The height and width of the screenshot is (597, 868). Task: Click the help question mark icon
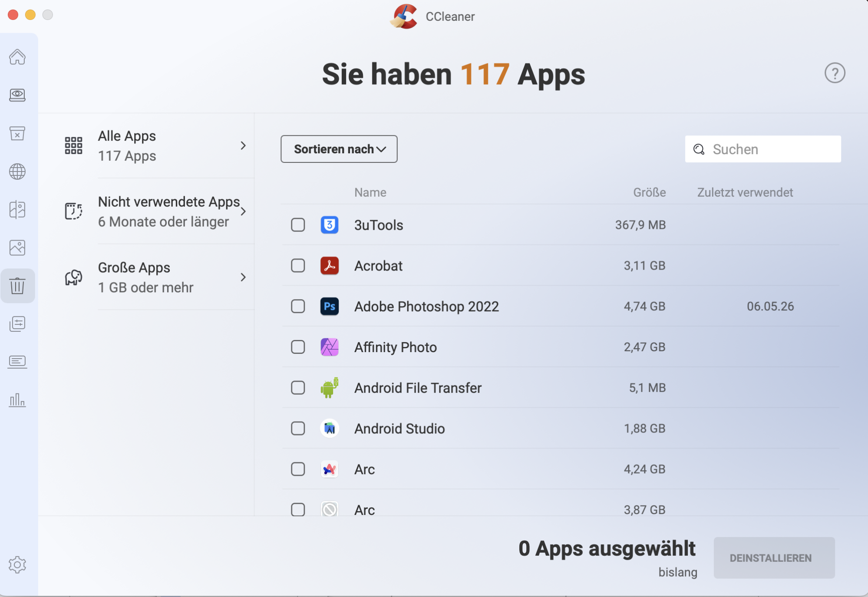[835, 73]
